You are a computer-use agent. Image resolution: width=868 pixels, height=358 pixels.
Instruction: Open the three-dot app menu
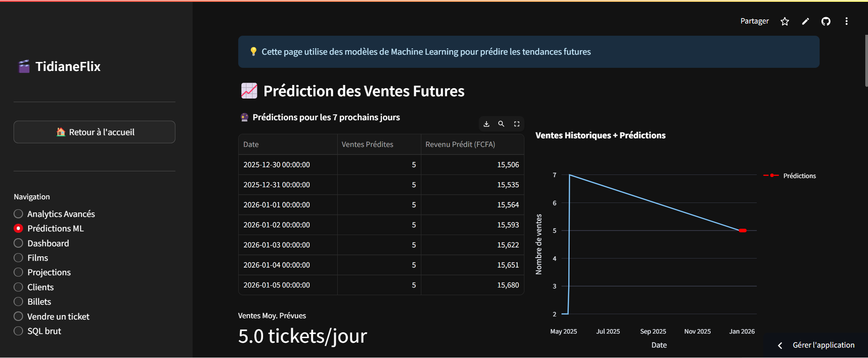(846, 21)
